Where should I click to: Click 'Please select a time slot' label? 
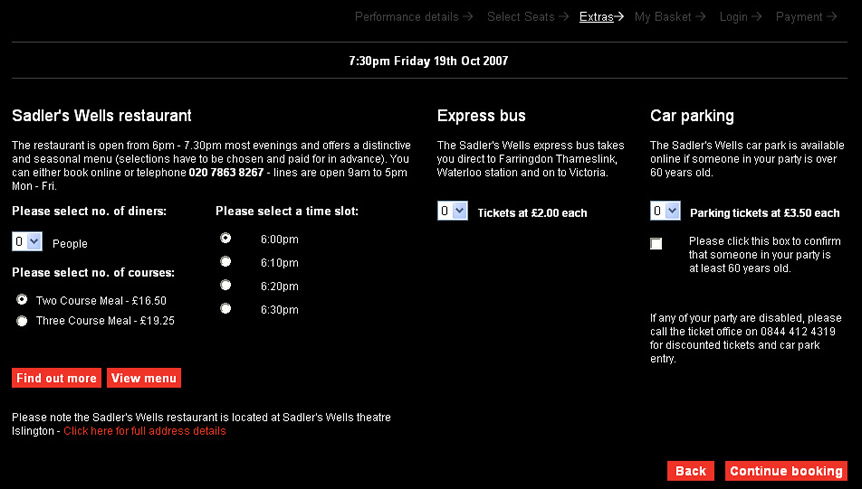[x=287, y=211]
